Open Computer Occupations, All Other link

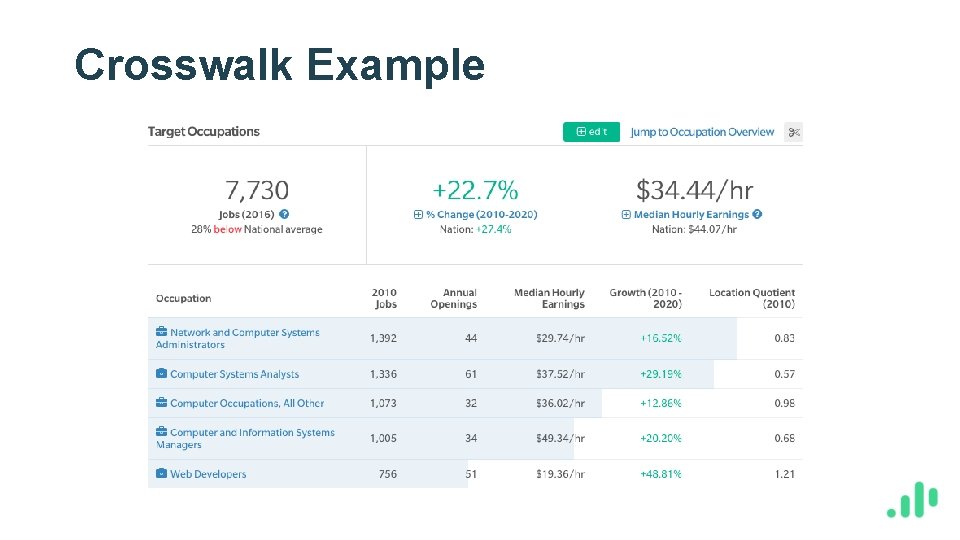click(x=247, y=403)
